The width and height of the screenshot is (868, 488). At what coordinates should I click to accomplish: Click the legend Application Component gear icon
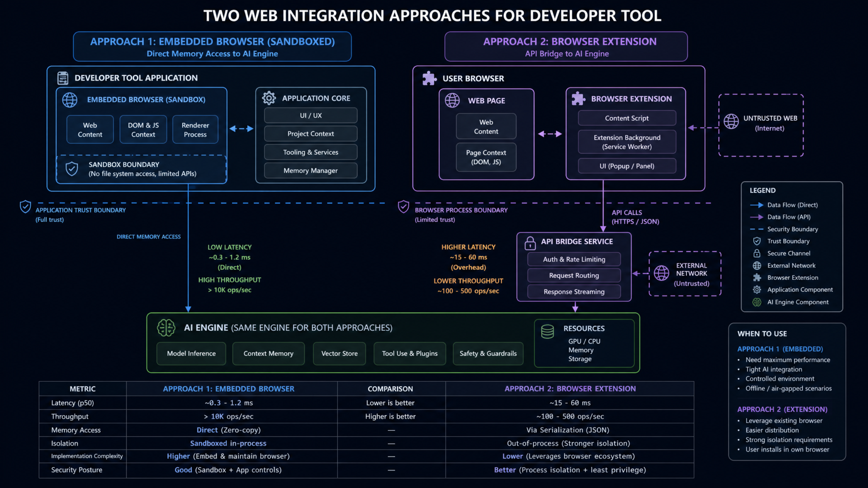tap(757, 290)
